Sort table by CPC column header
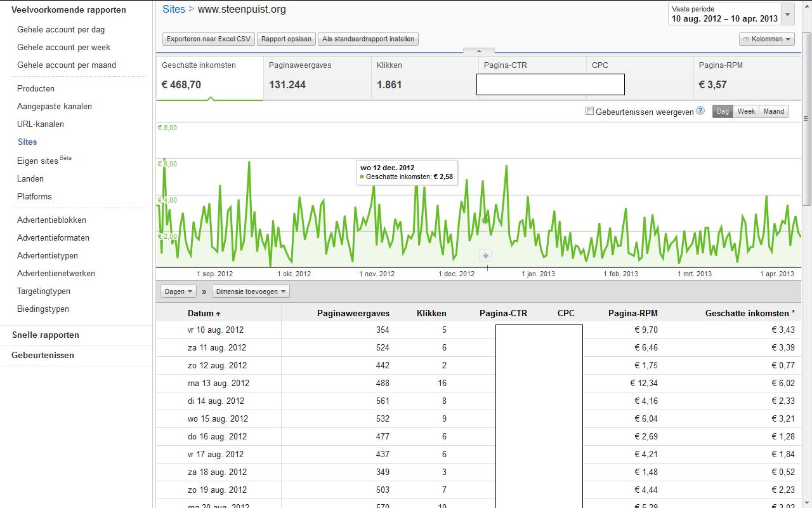Viewport: 812px width, 508px height. click(566, 313)
